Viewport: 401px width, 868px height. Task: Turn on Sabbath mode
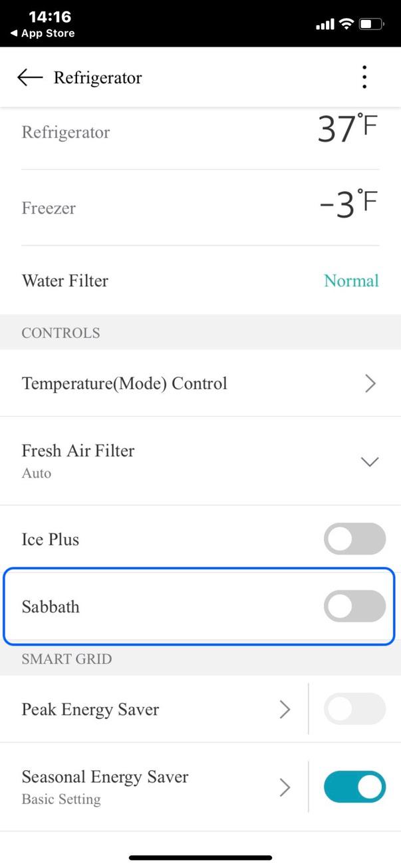click(x=354, y=606)
